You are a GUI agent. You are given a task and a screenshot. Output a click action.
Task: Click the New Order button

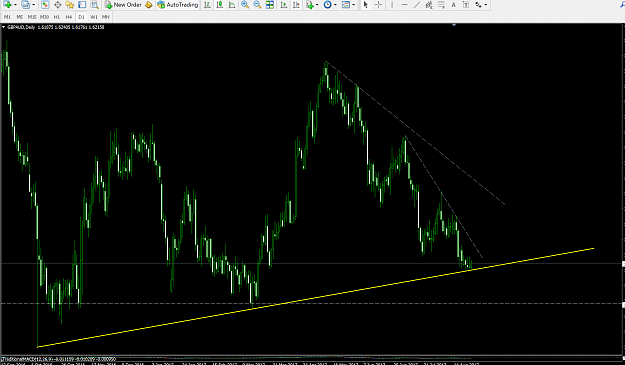pos(123,4)
